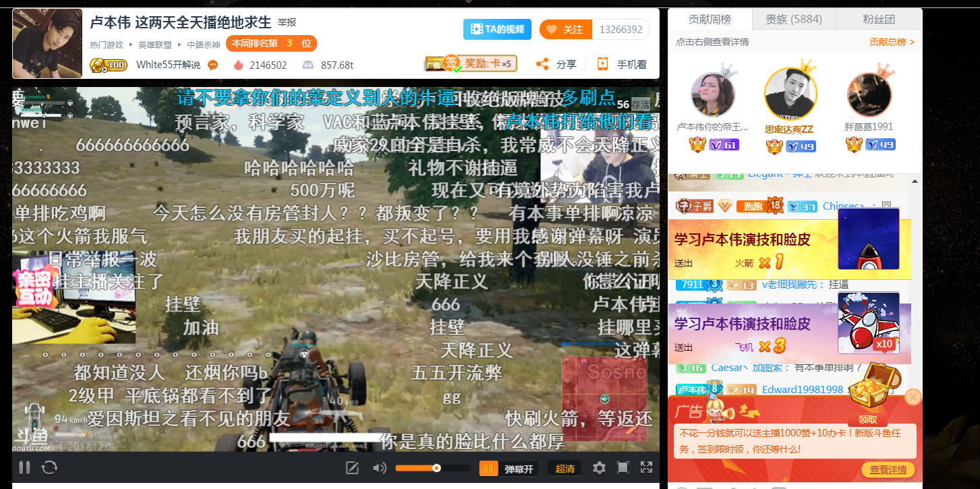Screen dimensions: 980x489
Task: Click the streamer's avatar photo
Action: (x=47, y=43)
